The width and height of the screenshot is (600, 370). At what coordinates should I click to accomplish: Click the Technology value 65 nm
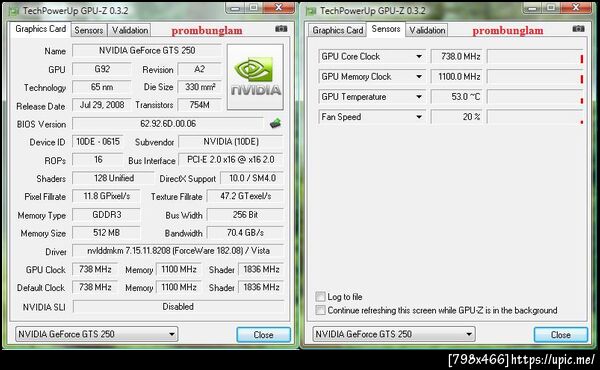coord(102,87)
